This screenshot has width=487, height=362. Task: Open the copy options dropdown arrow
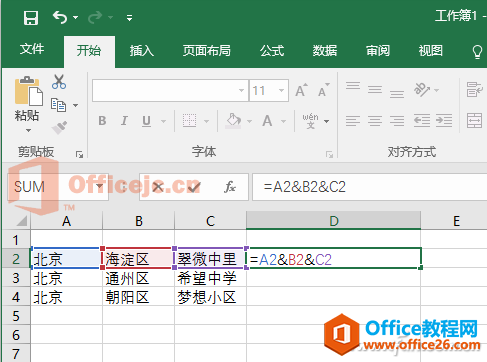(x=76, y=105)
